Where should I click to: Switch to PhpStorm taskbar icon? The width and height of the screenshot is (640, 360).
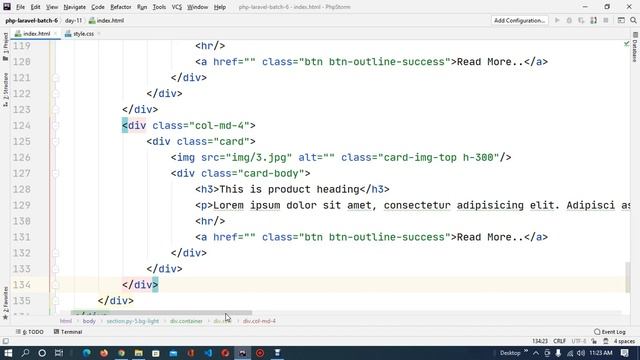pyautogui.click(x=242, y=353)
